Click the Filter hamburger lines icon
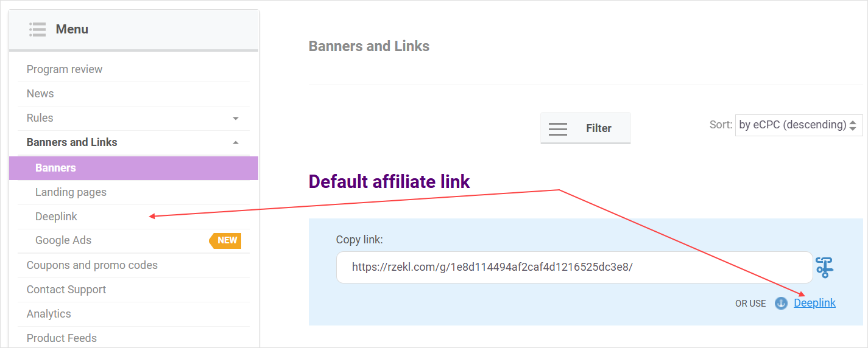868x348 pixels. click(x=557, y=128)
